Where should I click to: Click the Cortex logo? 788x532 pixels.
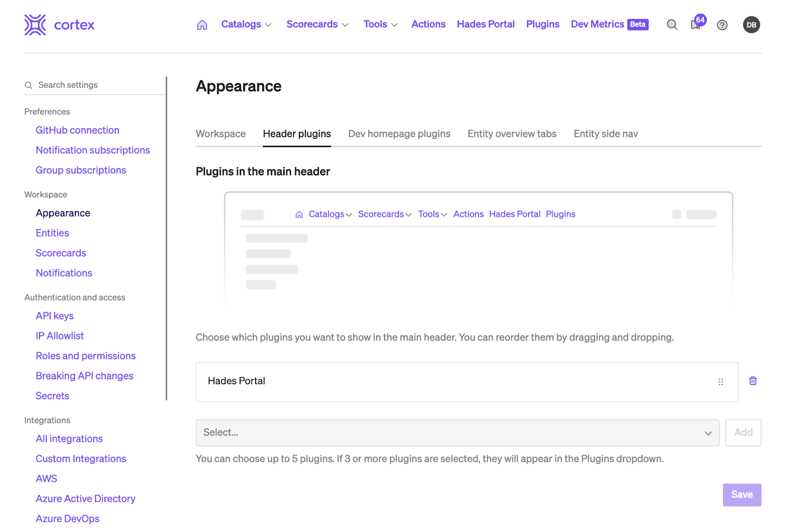[59, 25]
